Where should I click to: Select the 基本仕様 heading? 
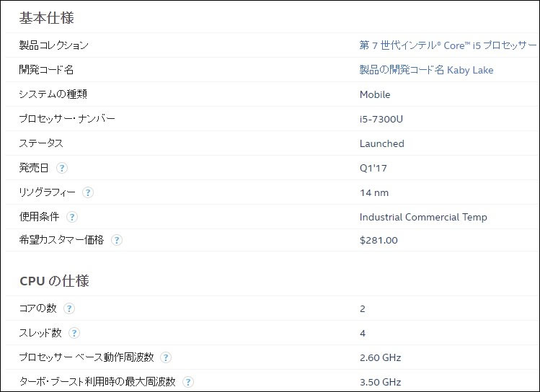coord(46,18)
